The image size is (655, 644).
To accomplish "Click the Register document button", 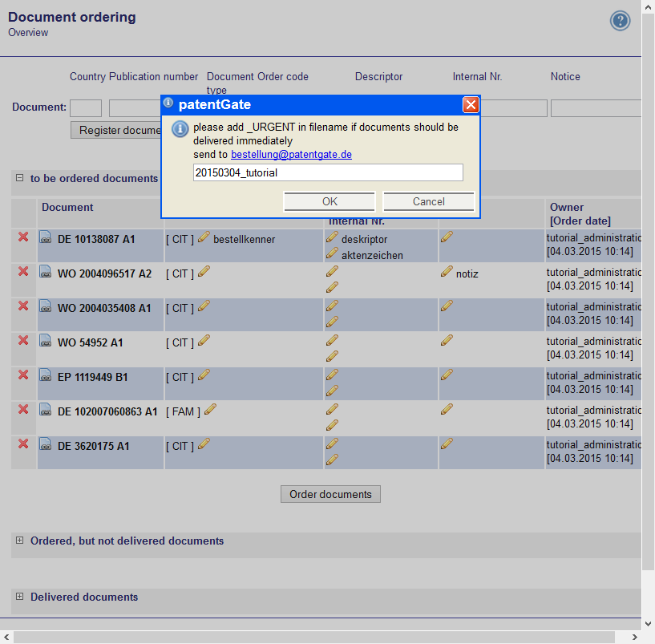I will 116,130.
